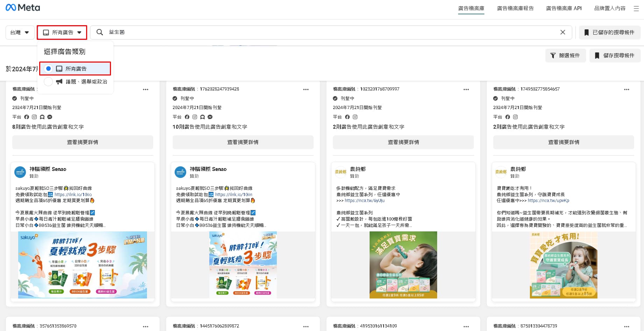Click the verified 刊登中 status icon on ad 1023201768709997
The height and width of the screenshot is (331, 644).
click(x=335, y=99)
